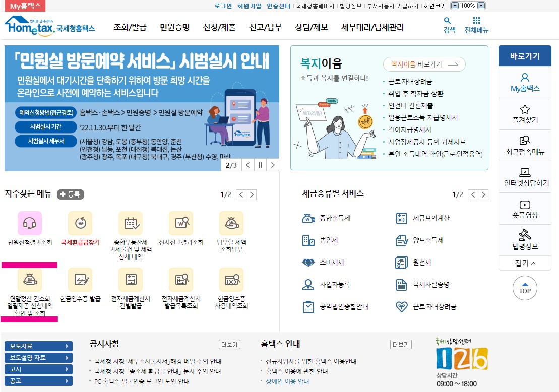Click the 종합소득세 piggy icon
The image size is (559, 392).
[x=308, y=218]
